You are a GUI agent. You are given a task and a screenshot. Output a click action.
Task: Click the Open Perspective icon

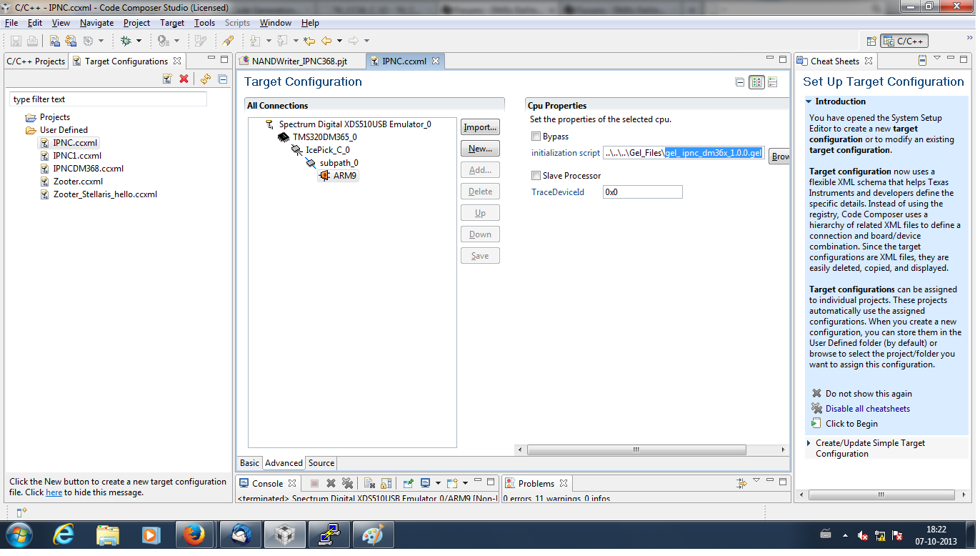point(871,41)
